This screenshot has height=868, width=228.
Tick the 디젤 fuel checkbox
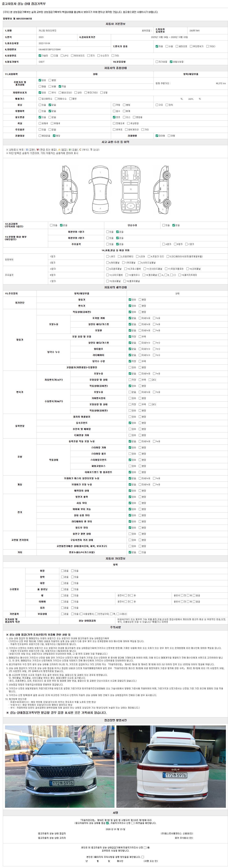(x=52, y=56)
